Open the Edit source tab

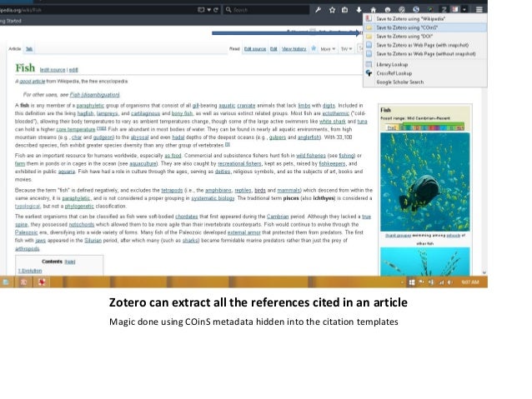coord(255,49)
